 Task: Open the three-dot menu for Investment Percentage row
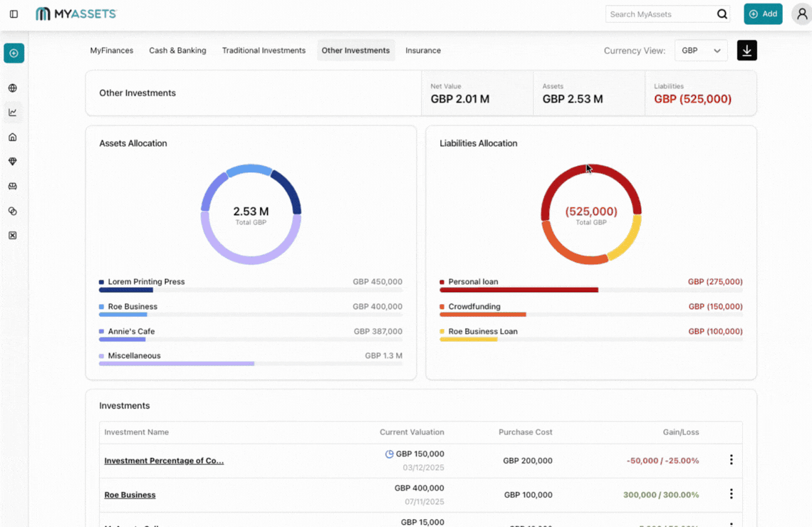731,459
